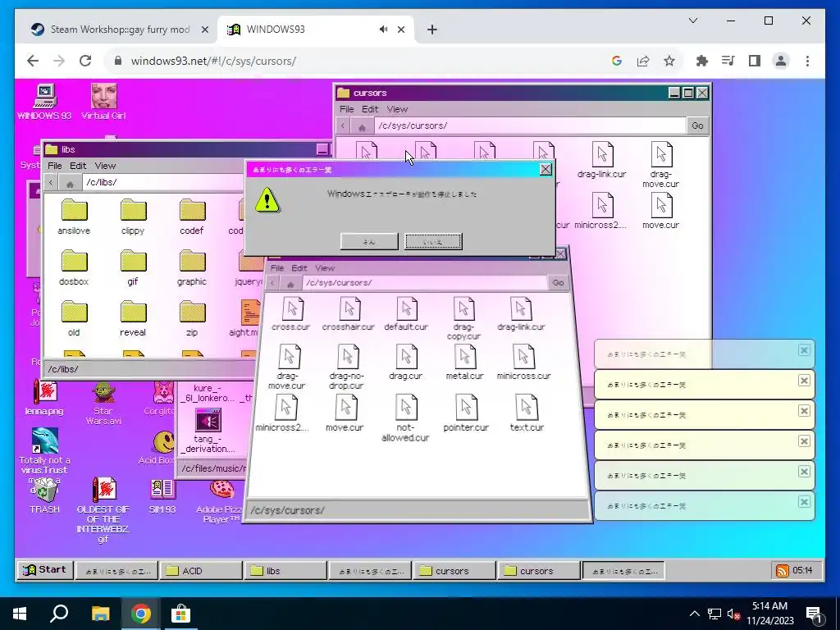The image size is (840, 630).
Task: Open the reveal folder in libs
Action: pos(133,318)
